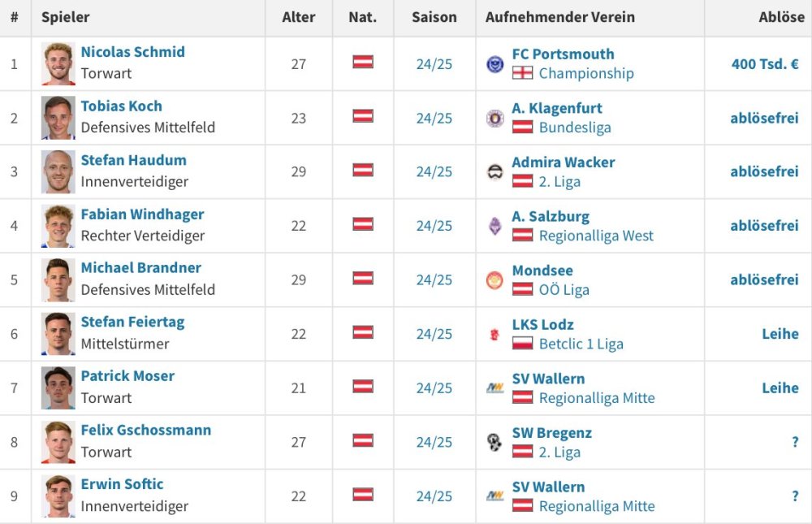
Task: Click the Poland flag beside Betclic 1 Liga
Action: click(x=522, y=344)
